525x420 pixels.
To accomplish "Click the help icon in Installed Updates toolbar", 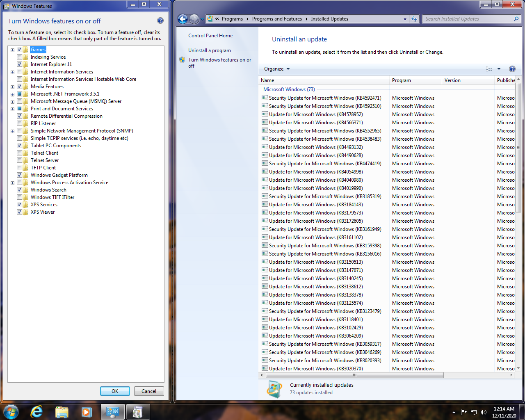I will (x=512, y=69).
